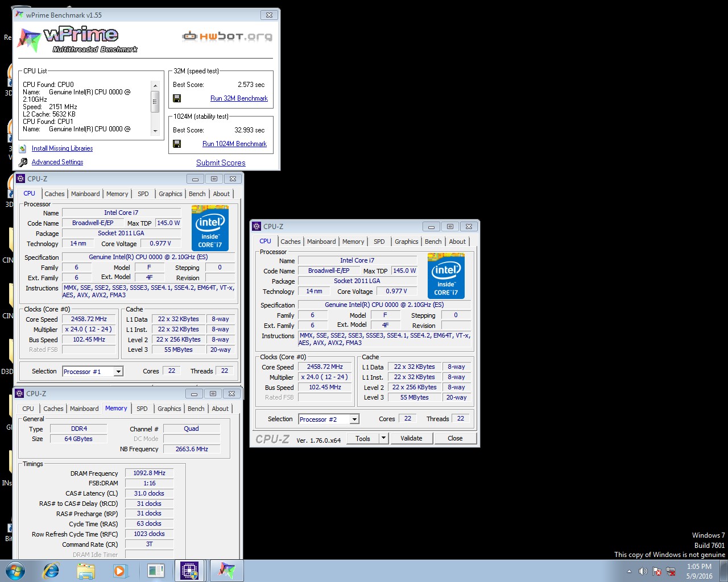
Task: Open the Processor #1 selection dropdown
Action: [118, 372]
